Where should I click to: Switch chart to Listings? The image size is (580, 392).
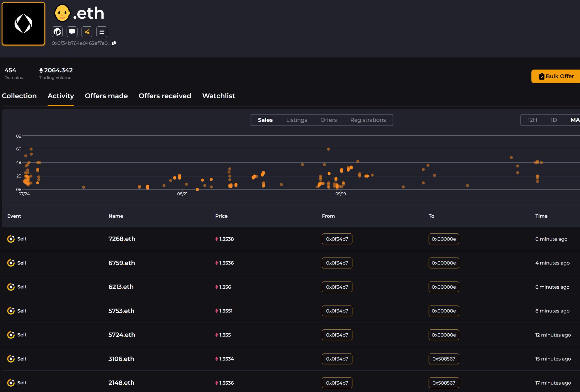click(x=296, y=120)
